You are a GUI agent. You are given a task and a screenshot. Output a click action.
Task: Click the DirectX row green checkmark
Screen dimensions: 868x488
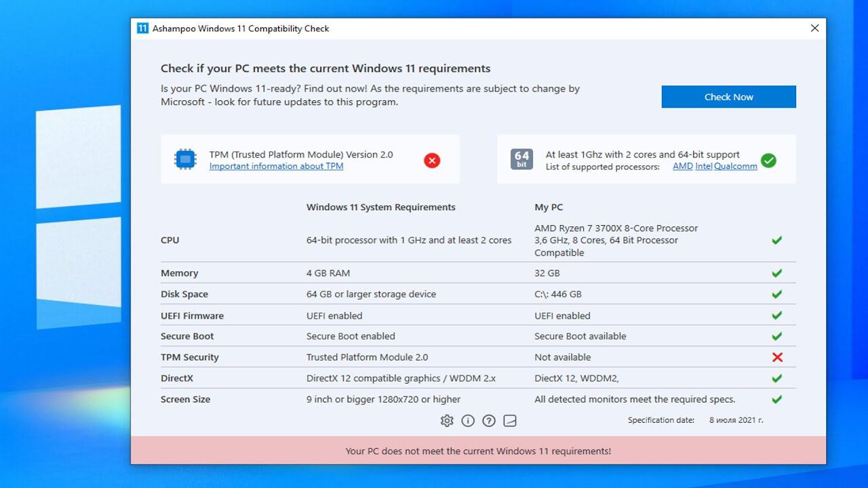(x=777, y=378)
